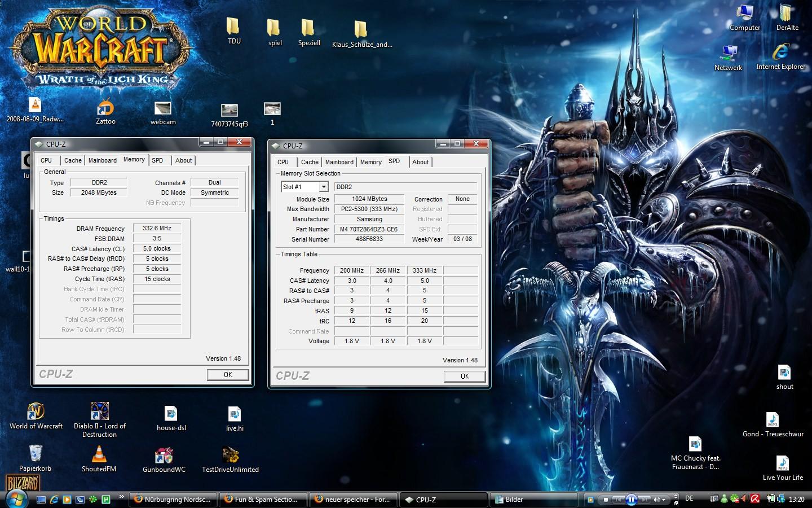The height and width of the screenshot is (508, 812).
Task: Launch the TestDriveUnlimited shortcut
Action: tap(230, 459)
